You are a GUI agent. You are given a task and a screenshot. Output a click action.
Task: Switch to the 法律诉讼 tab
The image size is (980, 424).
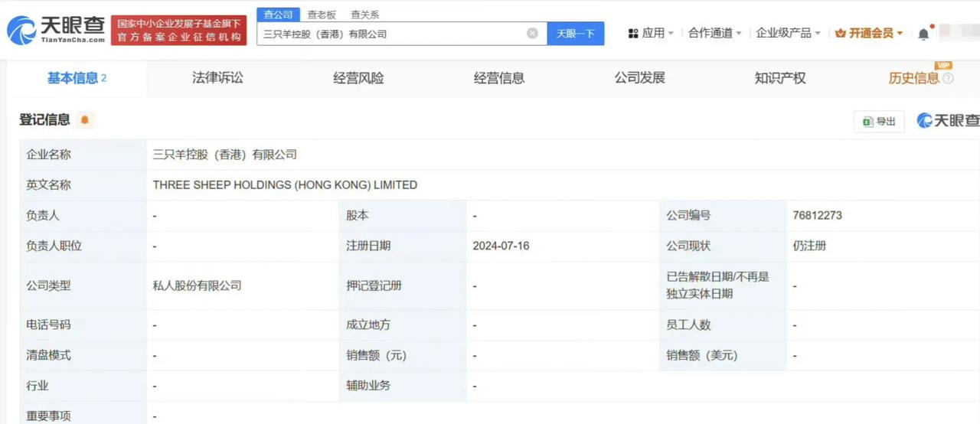click(x=217, y=78)
